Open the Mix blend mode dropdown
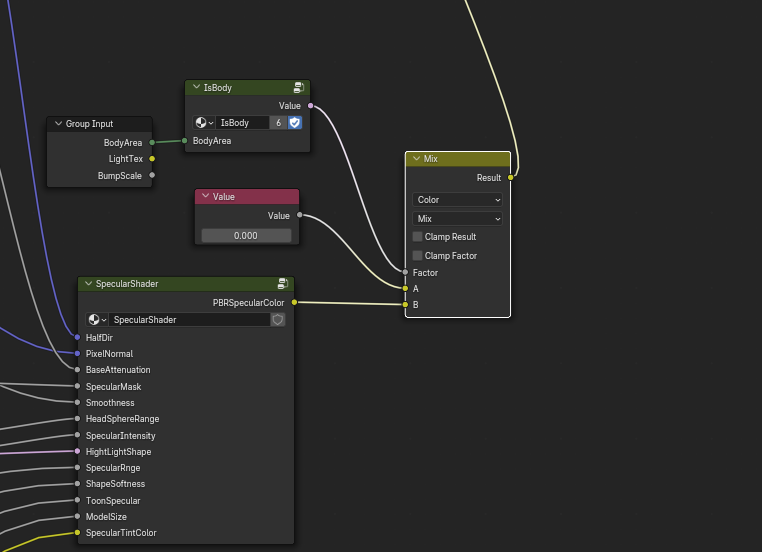This screenshot has height=552, width=762. (457, 219)
